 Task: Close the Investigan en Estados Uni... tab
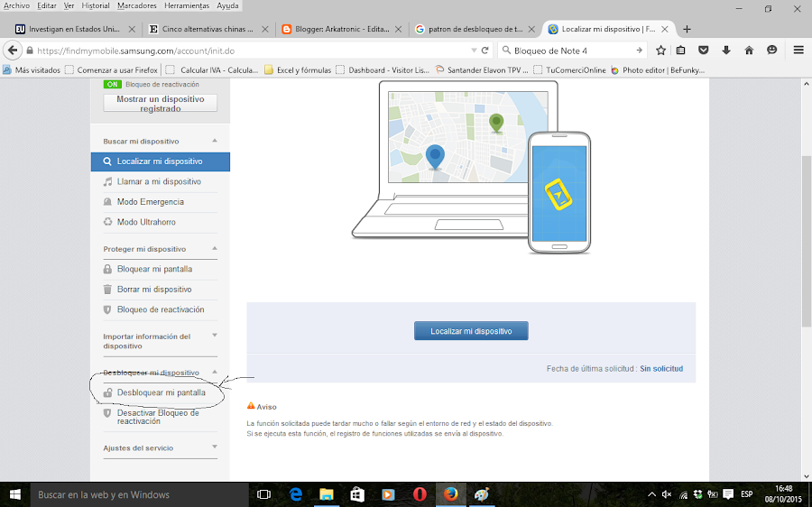[x=132, y=30]
